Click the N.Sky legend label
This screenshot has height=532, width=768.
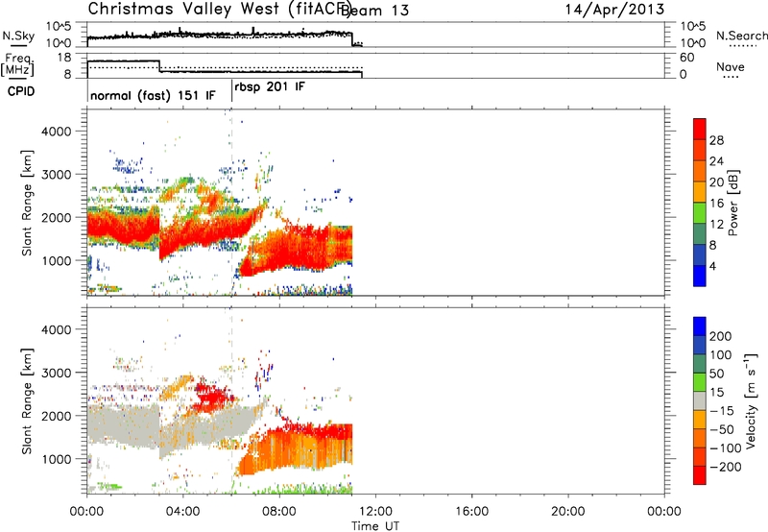pyautogui.click(x=18, y=36)
